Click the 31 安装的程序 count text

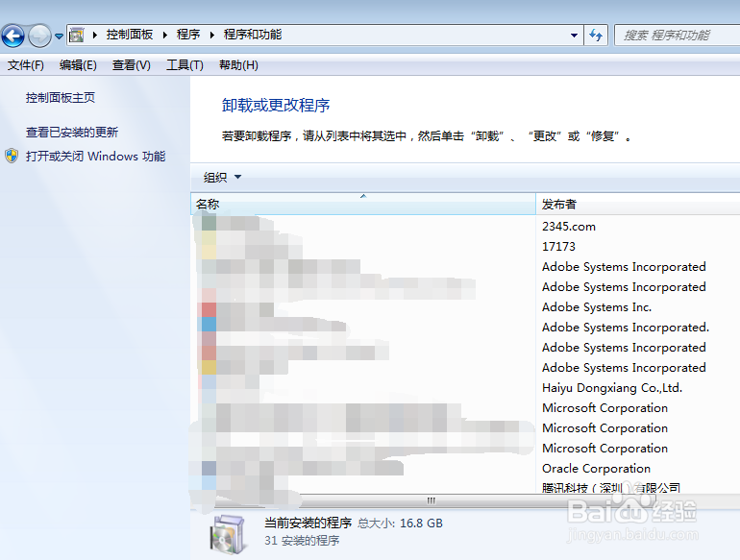(x=302, y=540)
